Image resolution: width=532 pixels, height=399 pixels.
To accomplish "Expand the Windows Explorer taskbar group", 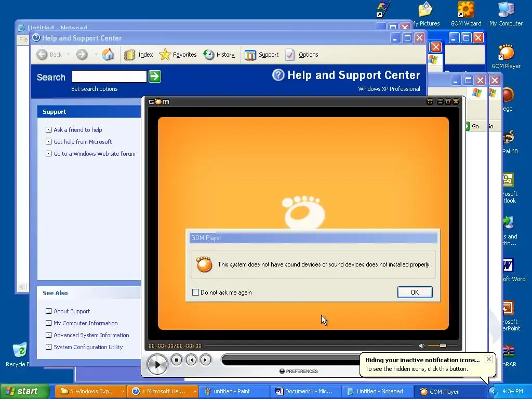I will click(123, 392).
